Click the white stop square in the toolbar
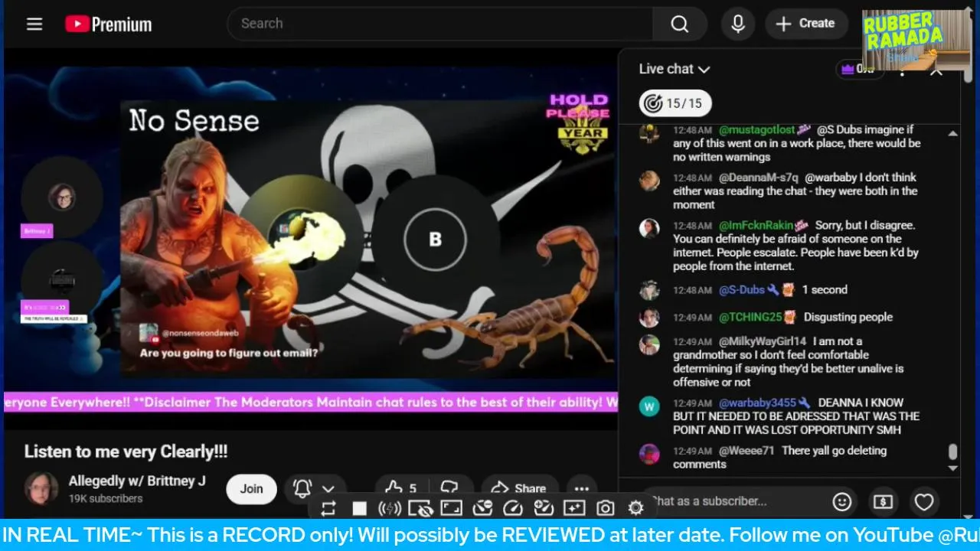Viewport: 980px width, 551px height. tap(359, 508)
